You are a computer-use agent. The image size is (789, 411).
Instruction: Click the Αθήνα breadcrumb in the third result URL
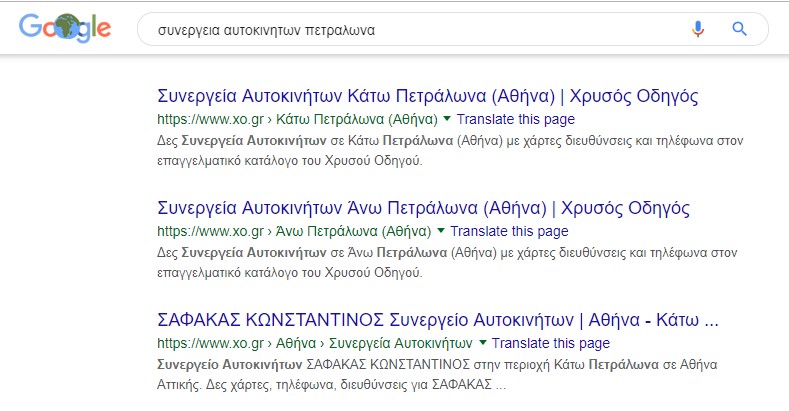coord(296,343)
